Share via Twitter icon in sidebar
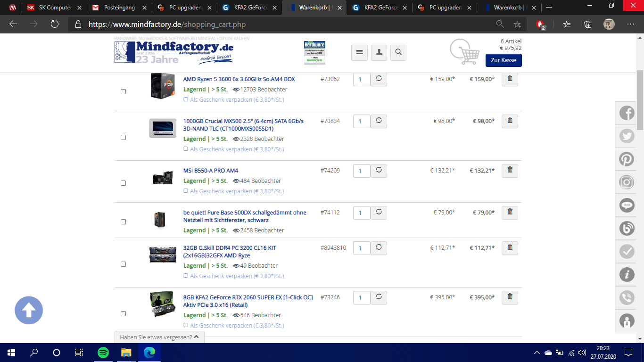Image resolution: width=644 pixels, height=362 pixels. click(627, 136)
